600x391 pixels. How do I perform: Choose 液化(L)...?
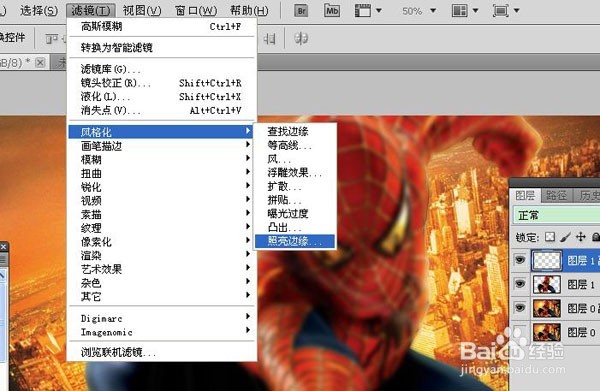161,96
